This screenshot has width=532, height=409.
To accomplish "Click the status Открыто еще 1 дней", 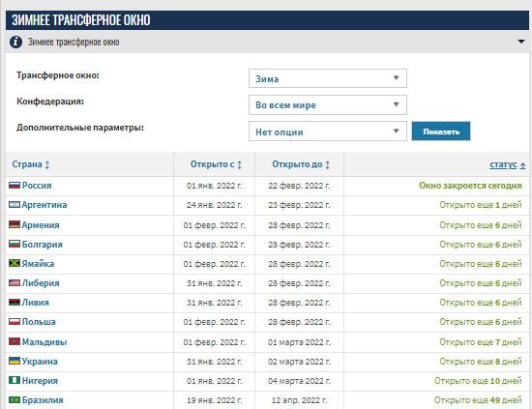I will click(x=481, y=205).
